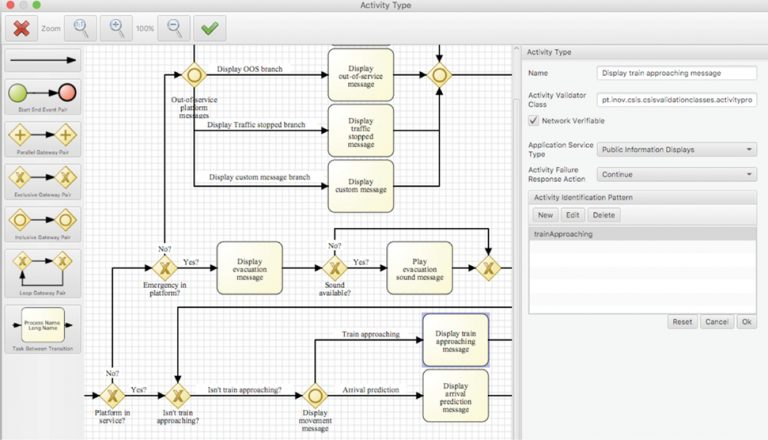Zoom out with the minus magnifier
This screenshot has height=440, width=768.
click(174, 28)
